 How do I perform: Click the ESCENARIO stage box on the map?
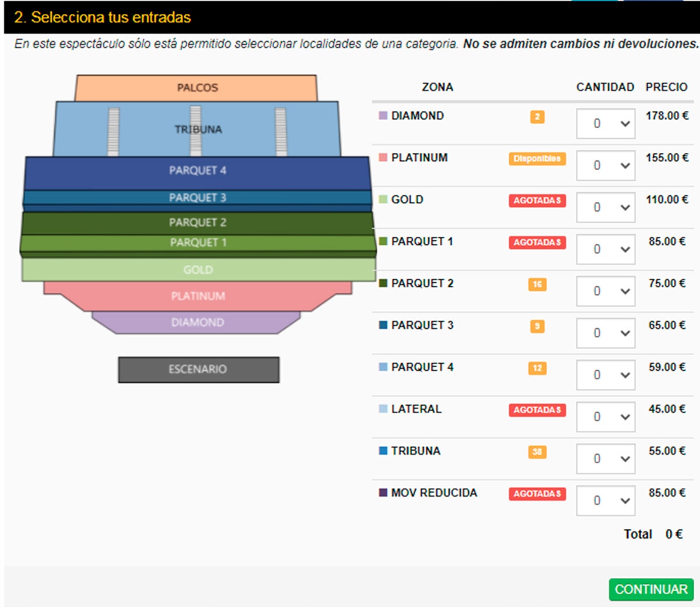coord(198,370)
